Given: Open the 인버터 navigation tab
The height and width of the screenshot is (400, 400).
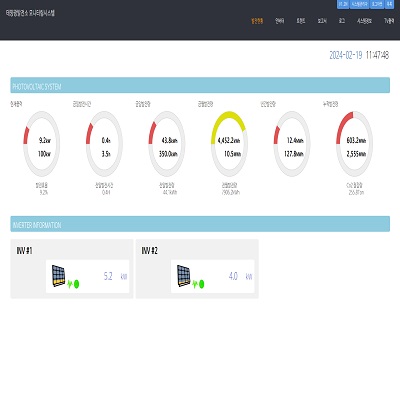Looking at the screenshot, I should [x=279, y=21].
